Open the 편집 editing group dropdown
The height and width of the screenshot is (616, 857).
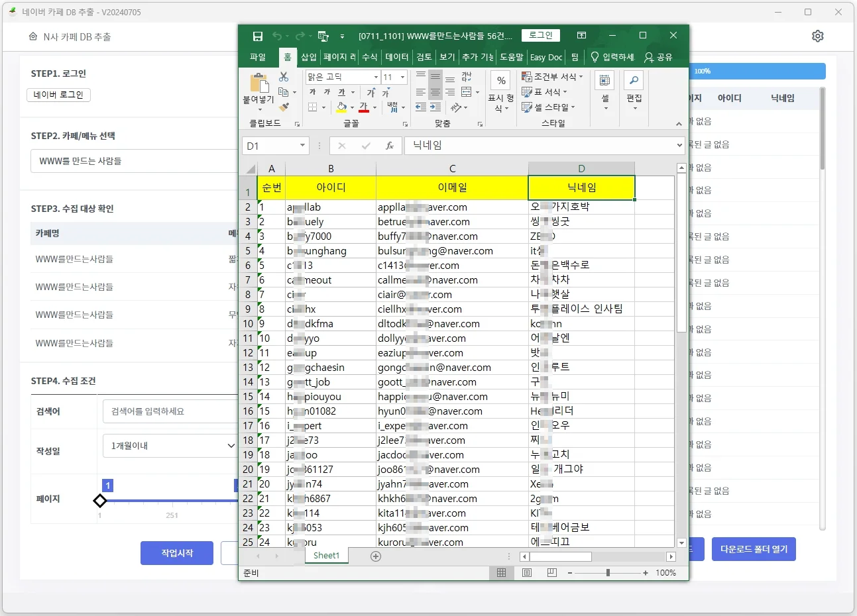tap(634, 91)
